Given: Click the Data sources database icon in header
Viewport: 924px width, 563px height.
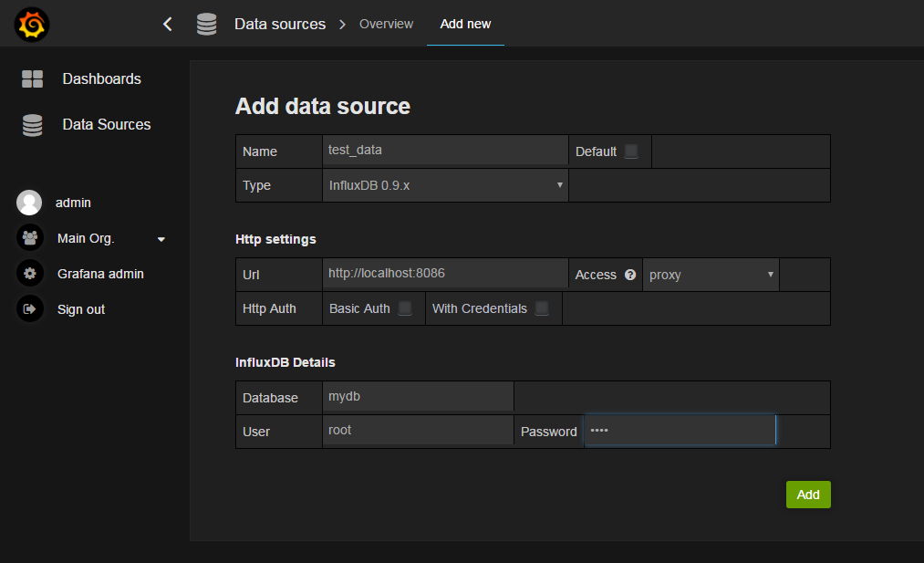Looking at the screenshot, I should tap(207, 24).
